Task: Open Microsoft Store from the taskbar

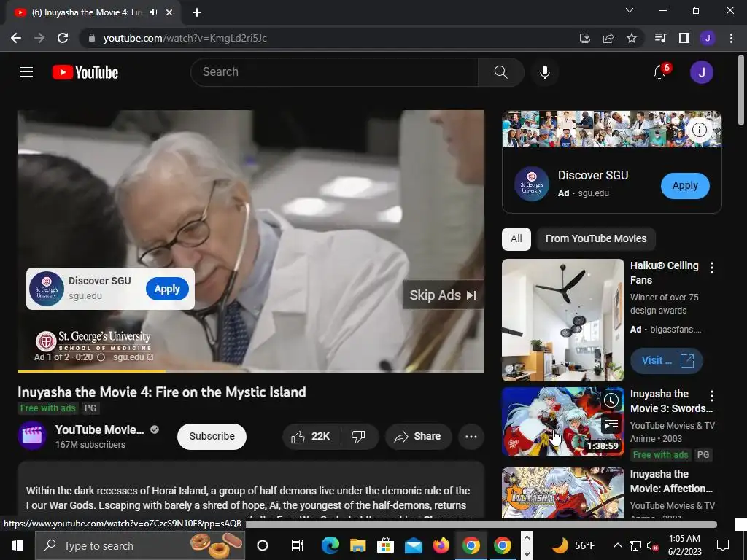Action: pos(385,545)
